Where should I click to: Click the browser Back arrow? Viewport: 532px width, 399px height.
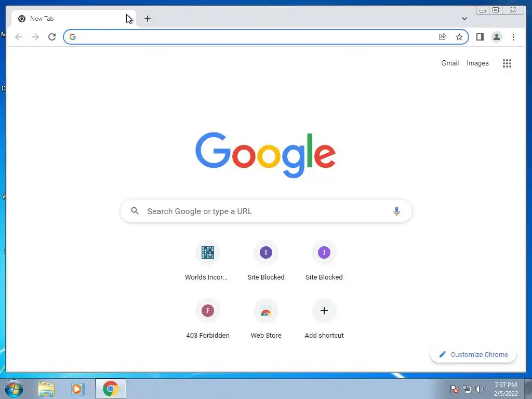click(19, 37)
